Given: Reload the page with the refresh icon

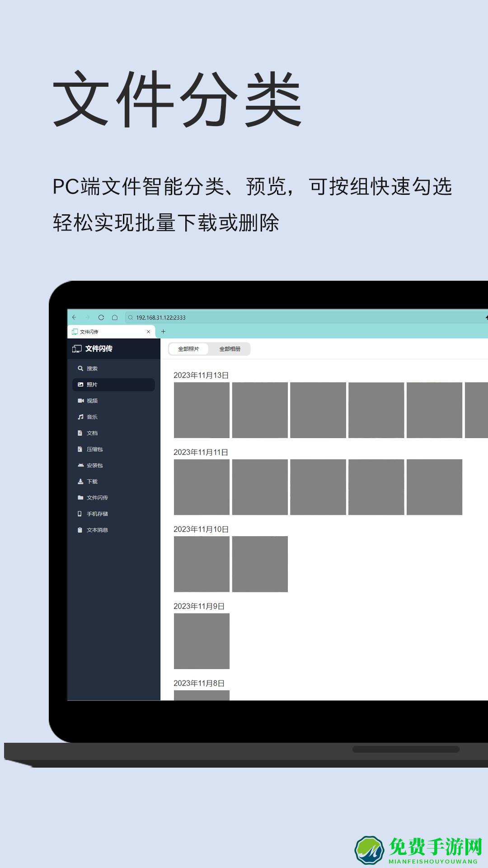Looking at the screenshot, I should (x=101, y=317).
